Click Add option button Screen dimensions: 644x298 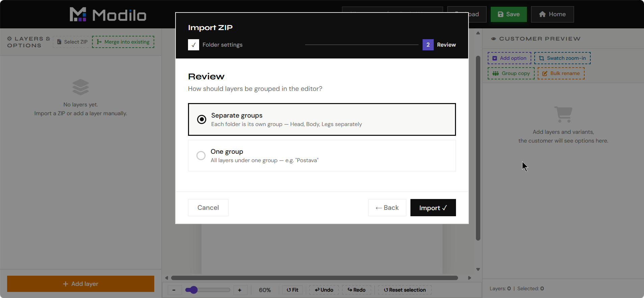pyautogui.click(x=509, y=58)
